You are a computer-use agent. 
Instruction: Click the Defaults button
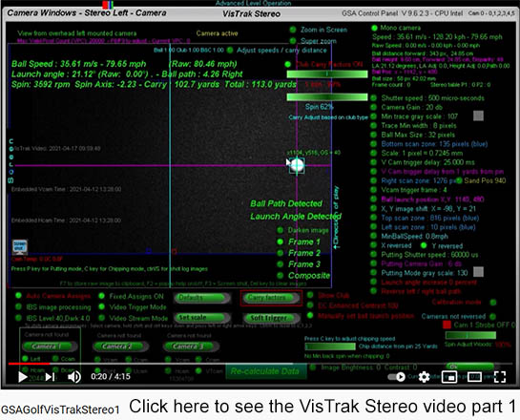point(202,298)
